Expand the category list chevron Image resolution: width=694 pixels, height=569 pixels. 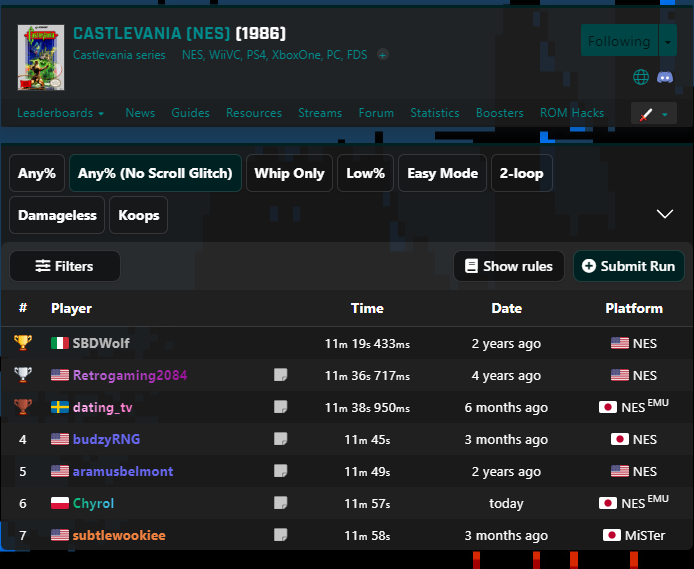point(664,214)
